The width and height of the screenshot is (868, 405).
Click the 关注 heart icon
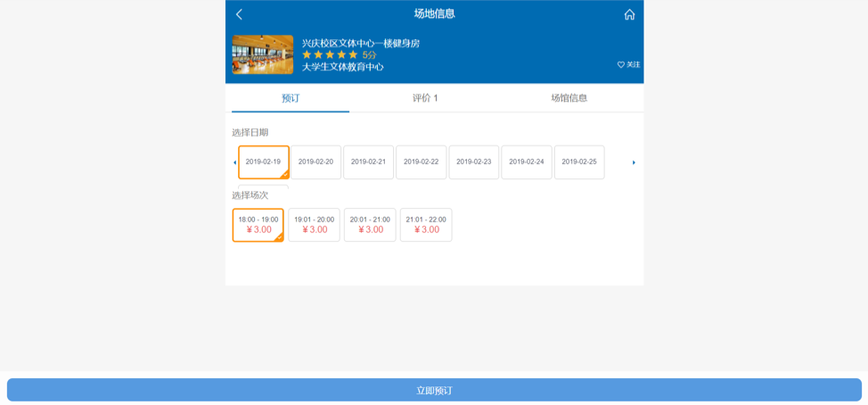(x=621, y=65)
